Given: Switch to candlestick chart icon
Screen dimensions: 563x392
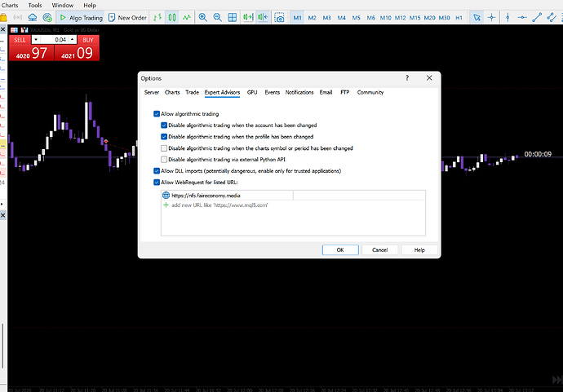Looking at the screenshot, I should (172, 17).
